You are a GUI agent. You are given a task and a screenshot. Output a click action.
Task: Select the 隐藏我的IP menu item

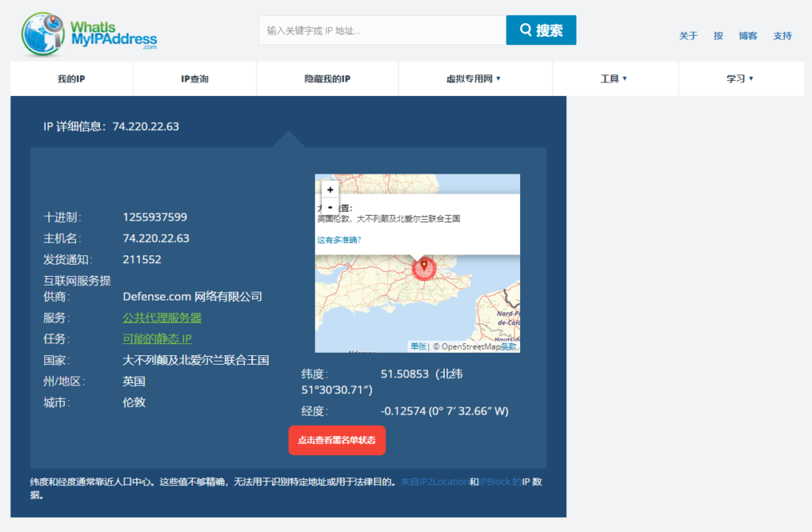click(327, 79)
